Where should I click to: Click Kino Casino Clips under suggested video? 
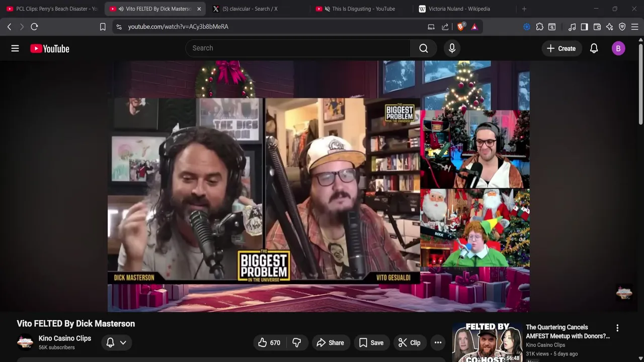545,345
